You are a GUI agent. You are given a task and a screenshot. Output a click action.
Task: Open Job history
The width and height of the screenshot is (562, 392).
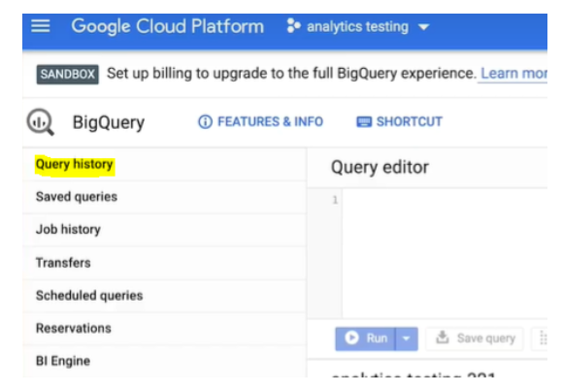[x=164, y=229]
